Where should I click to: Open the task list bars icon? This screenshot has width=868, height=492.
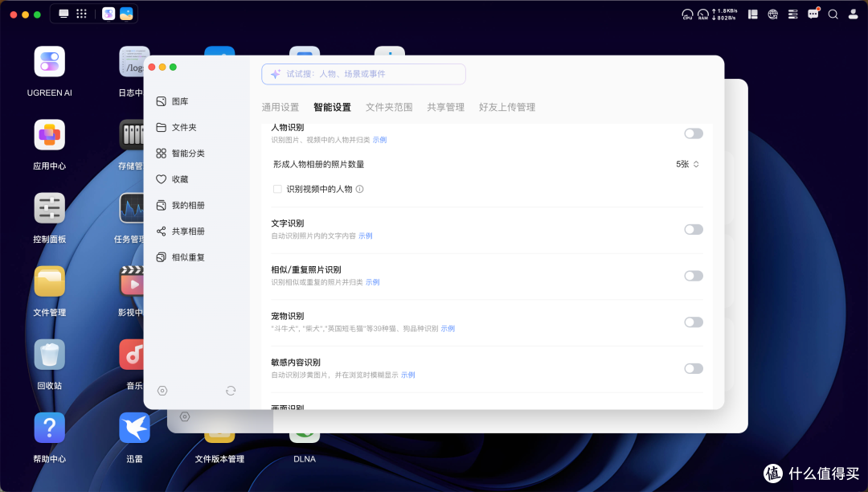tap(792, 14)
